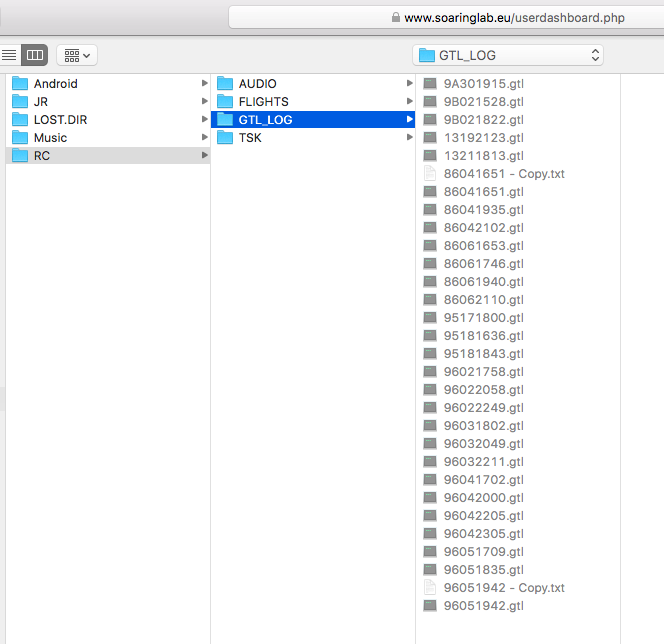Select the Android folder icon
The image size is (664, 644).
coord(20,84)
